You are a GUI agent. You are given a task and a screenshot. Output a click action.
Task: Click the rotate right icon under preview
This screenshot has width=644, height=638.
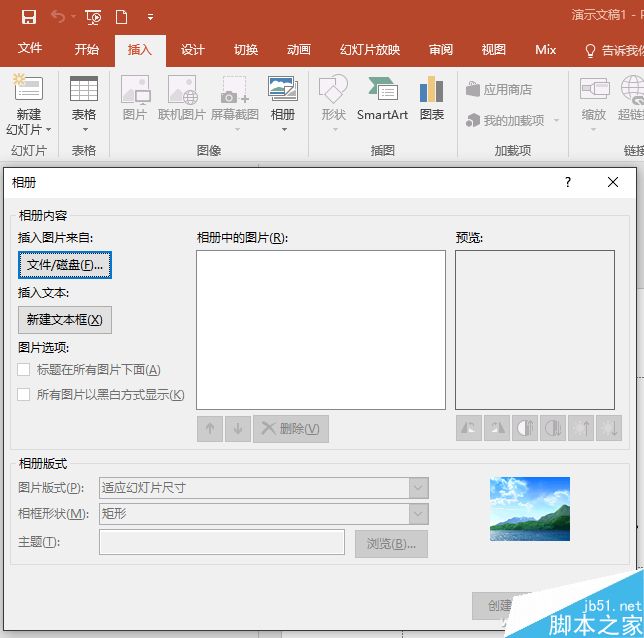497,428
